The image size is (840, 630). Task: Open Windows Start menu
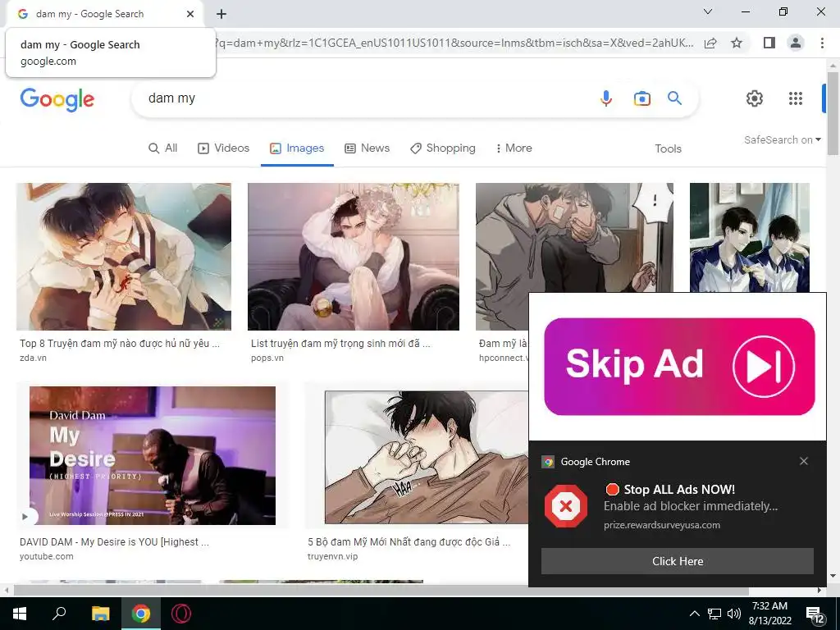pyautogui.click(x=20, y=614)
